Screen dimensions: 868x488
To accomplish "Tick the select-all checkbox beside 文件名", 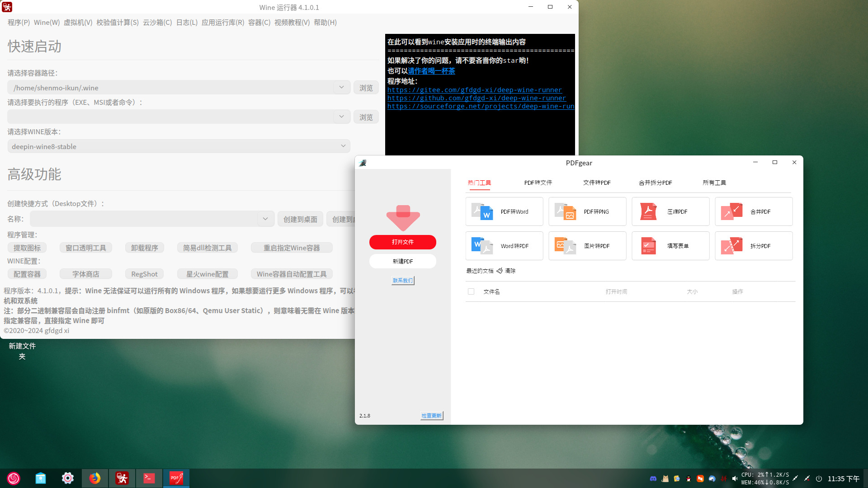I will [471, 291].
